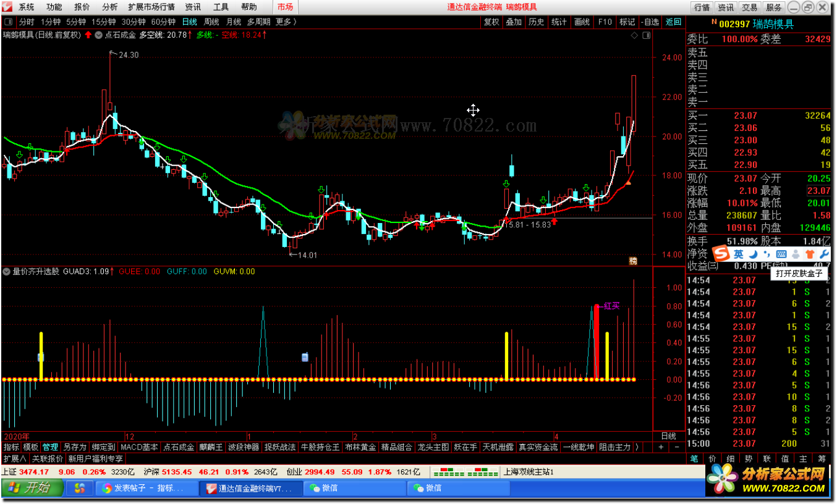Click the note icon on January bars
This screenshot has height=504, width=837.
click(305, 357)
